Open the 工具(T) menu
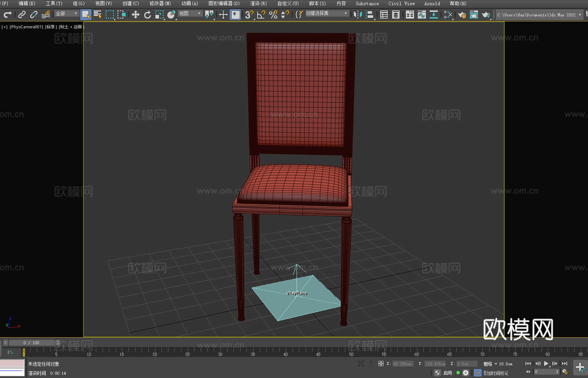 coord(54,3)
